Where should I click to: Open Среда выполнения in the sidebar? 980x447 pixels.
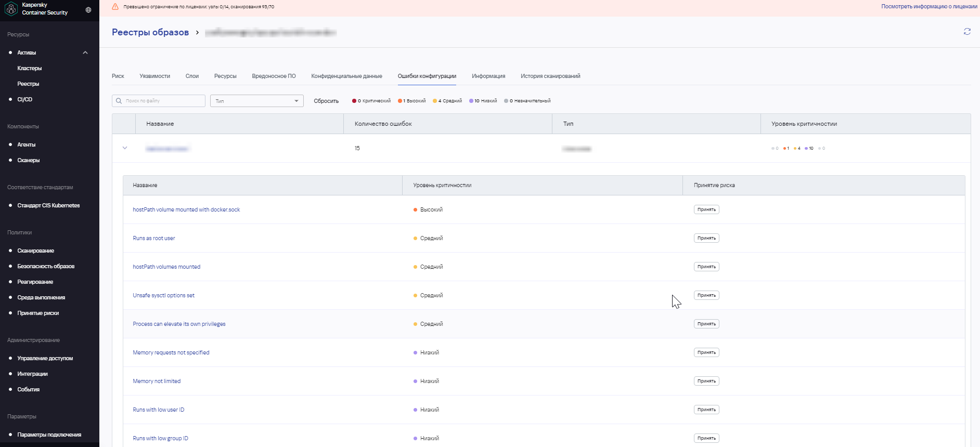tap(41, 297)
